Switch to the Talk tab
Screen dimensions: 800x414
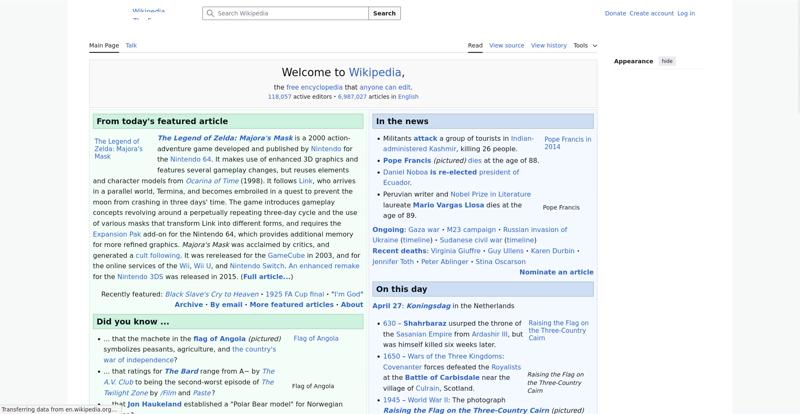(x=131, y=45)
